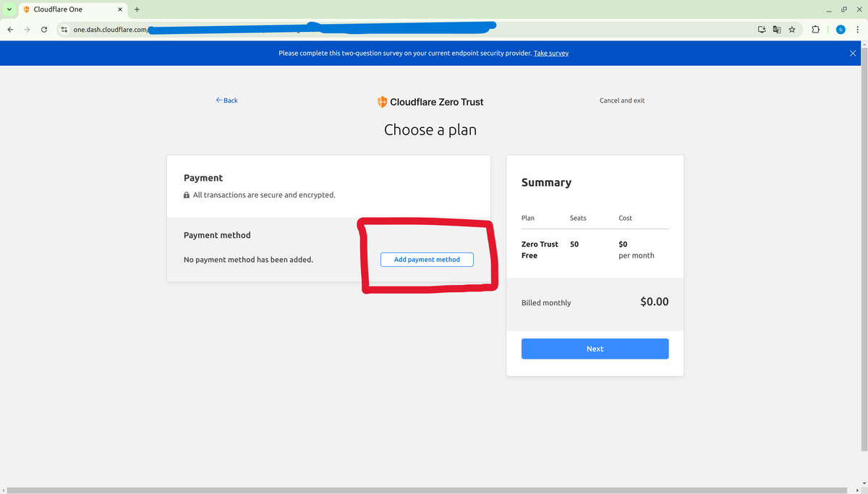Reload the page with the refresh icon
868x494 pixels.
[x=44, y=30]
